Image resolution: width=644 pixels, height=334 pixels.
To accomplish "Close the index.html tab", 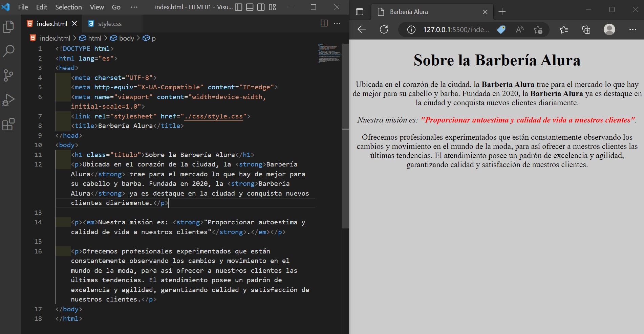I will pyautogui.click(x=74, y=23).
